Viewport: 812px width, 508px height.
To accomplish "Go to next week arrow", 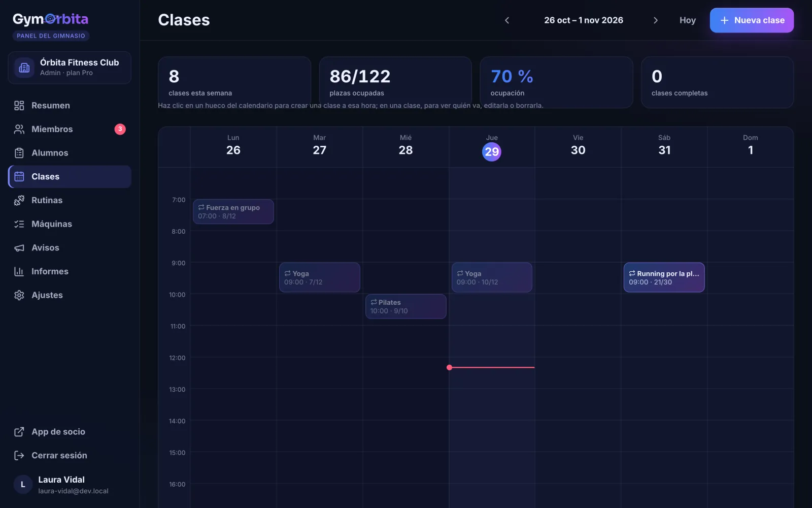I will [656, 20].
